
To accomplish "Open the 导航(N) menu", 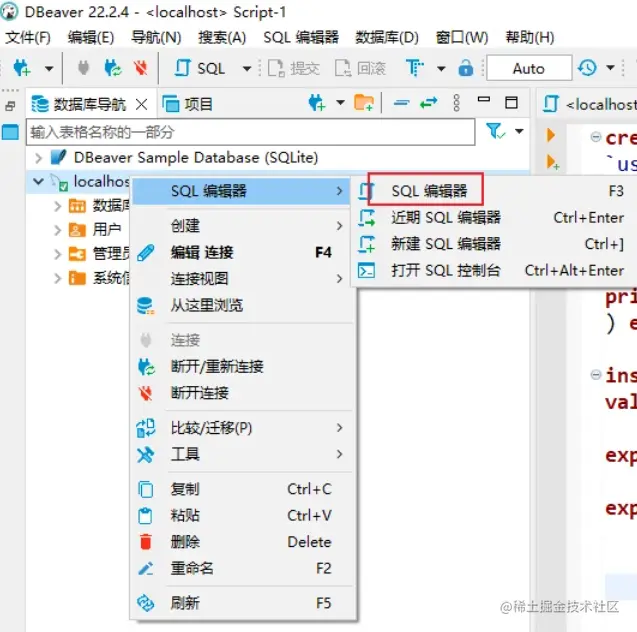I will click(x=156, y=37).
